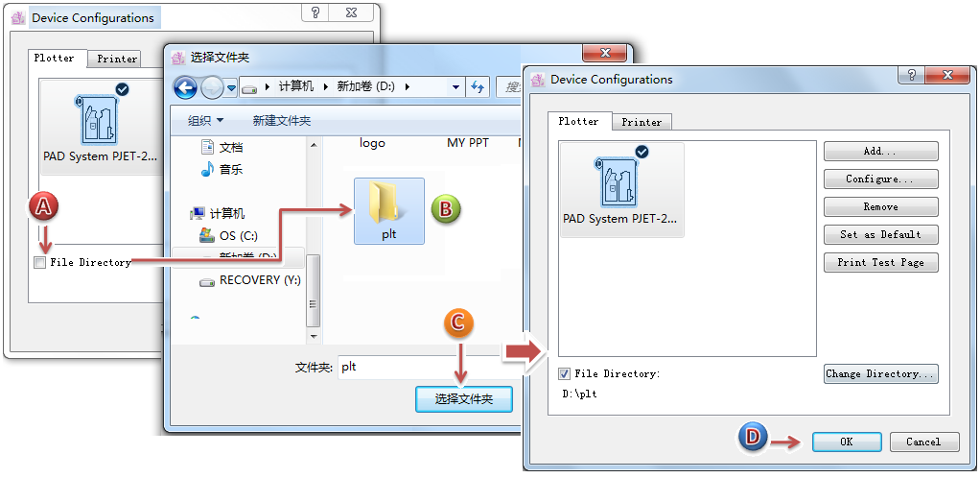Expand the address bar path history dropdown
Screen dimensions: 980x478
(456, 86)
